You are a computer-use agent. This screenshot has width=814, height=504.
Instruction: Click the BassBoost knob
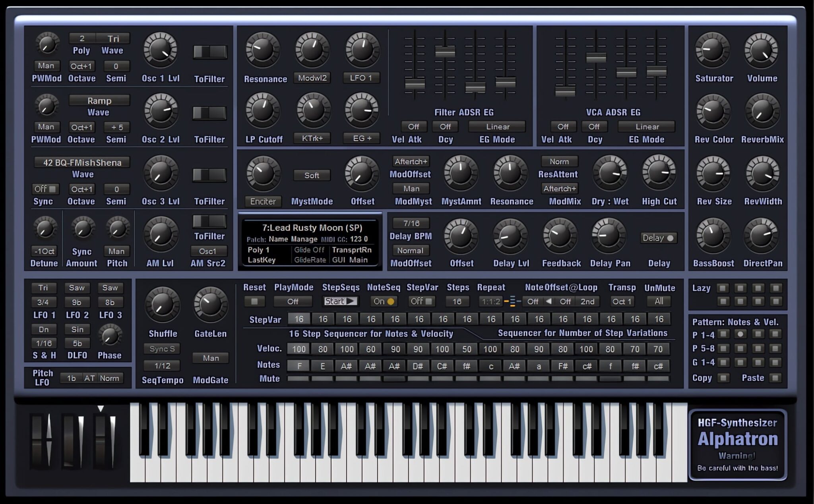point(713,236)
